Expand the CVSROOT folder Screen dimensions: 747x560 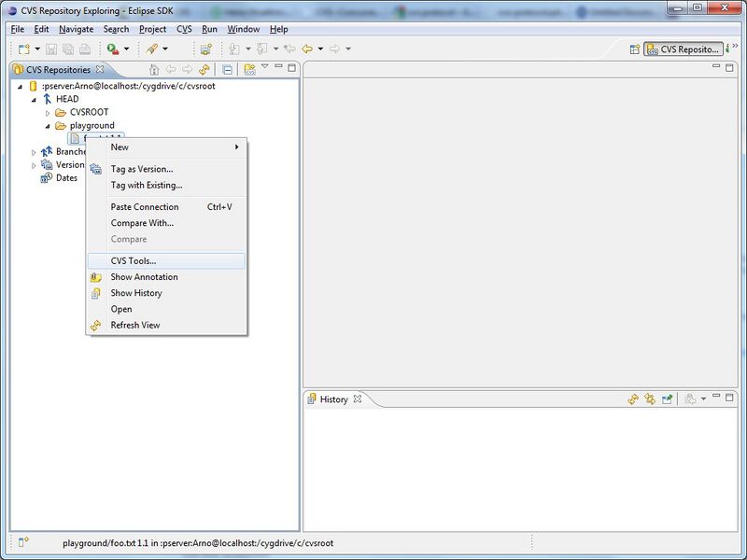click(48, 113)
